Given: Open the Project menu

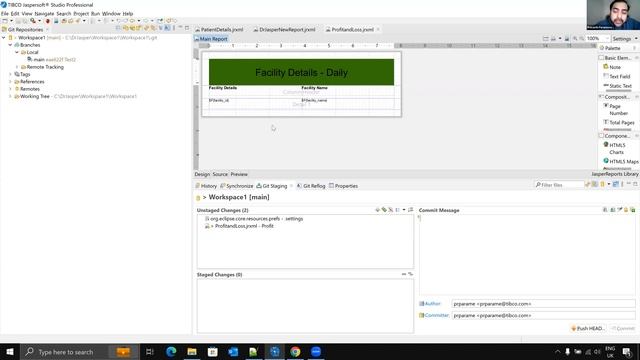Looking at the screenshot, I should [81, 13].
